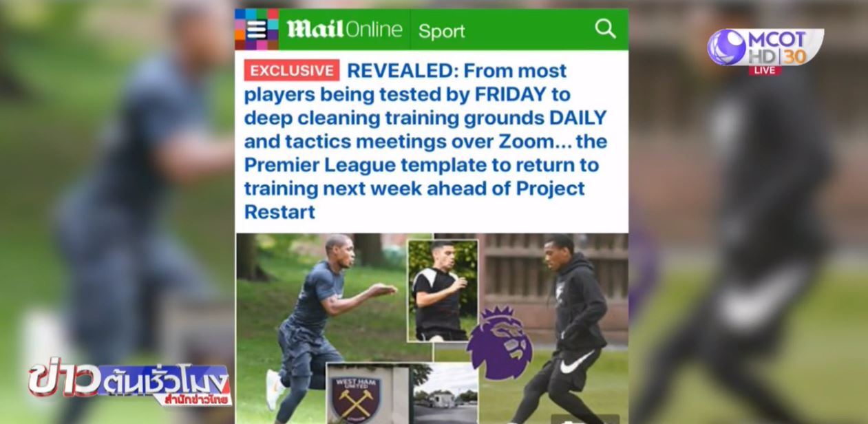Click the MCOT HD 30 channel logo
The width and height of the screenshot is (868, 424).
click(x=765, y=47)
